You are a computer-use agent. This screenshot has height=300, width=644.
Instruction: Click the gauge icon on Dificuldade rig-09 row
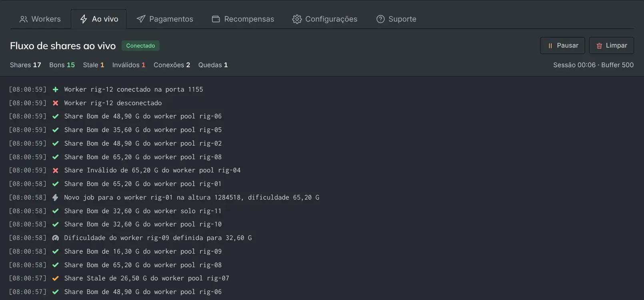tap(56, 238)
